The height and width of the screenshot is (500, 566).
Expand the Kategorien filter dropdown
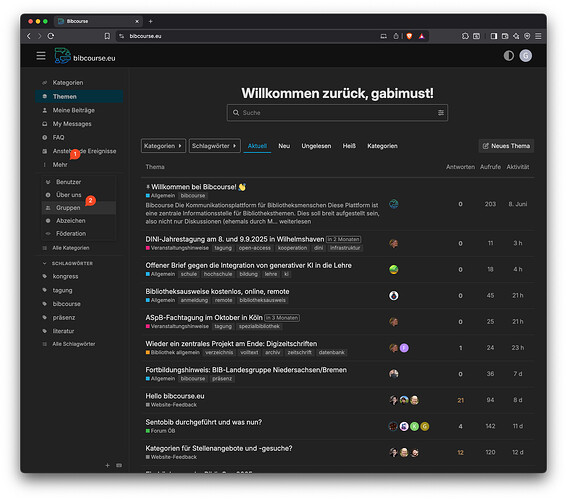click(163, 146)
